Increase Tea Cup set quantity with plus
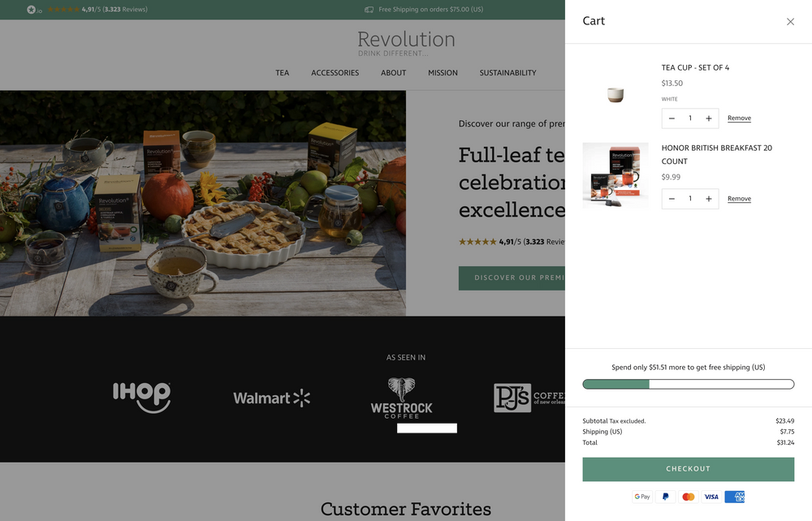The width and height of the screenshot is (812, 521). click(x=709, y=118)
